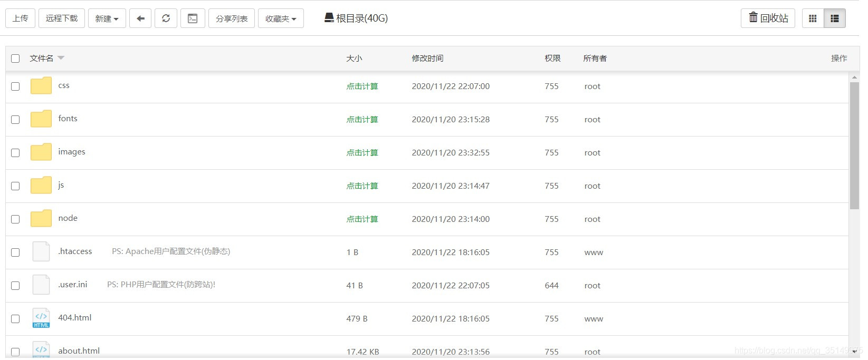The height and width of the screenshot is (360, 868).
Task: Switch to grid view layout
Action: point(813,18)
